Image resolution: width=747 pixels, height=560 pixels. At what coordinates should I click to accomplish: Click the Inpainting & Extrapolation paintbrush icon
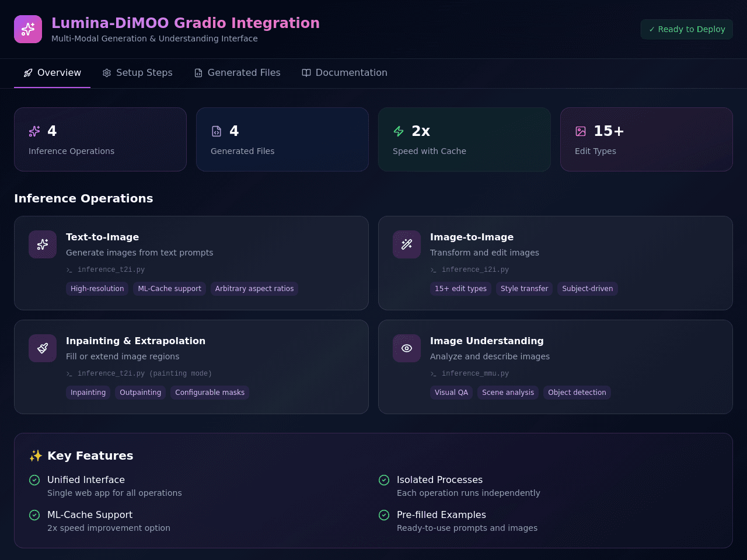click(x=43, y=348)
